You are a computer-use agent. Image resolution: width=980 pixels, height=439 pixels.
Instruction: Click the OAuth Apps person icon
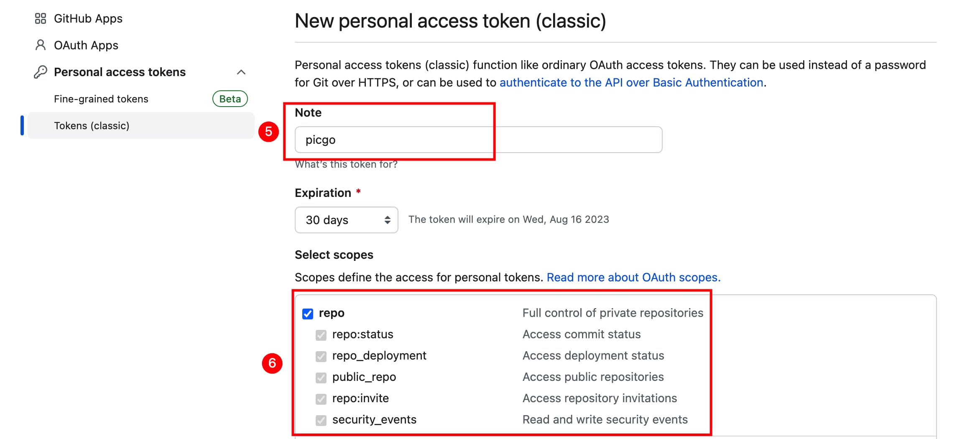[41, 45]
